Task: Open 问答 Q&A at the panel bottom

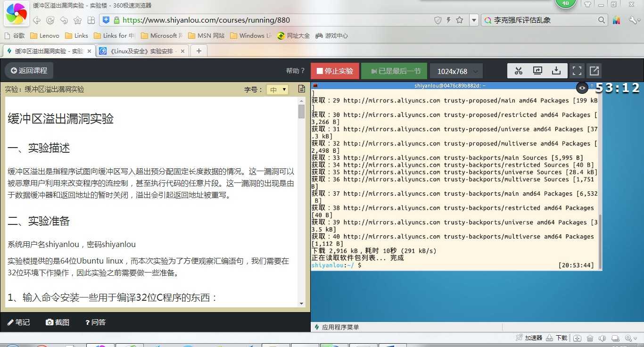Action: tap(95, 322)
